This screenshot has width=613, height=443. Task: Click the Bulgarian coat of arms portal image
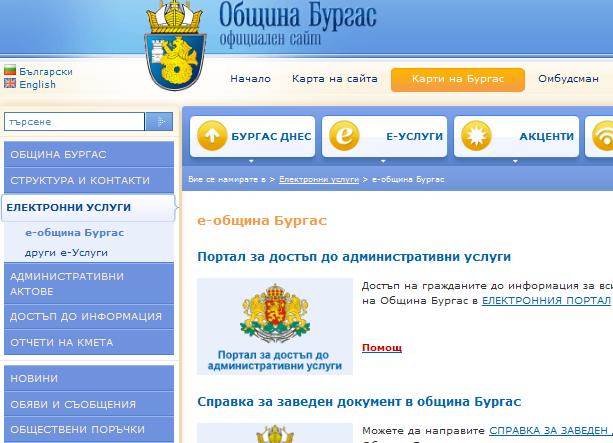tap(275, 326)
